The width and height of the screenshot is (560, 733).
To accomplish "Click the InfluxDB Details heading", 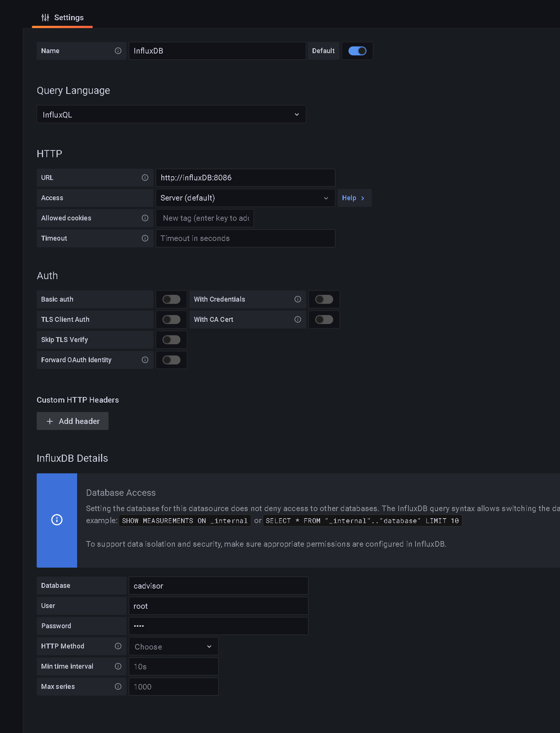I will pyautogui.click(x=72, y=458).
